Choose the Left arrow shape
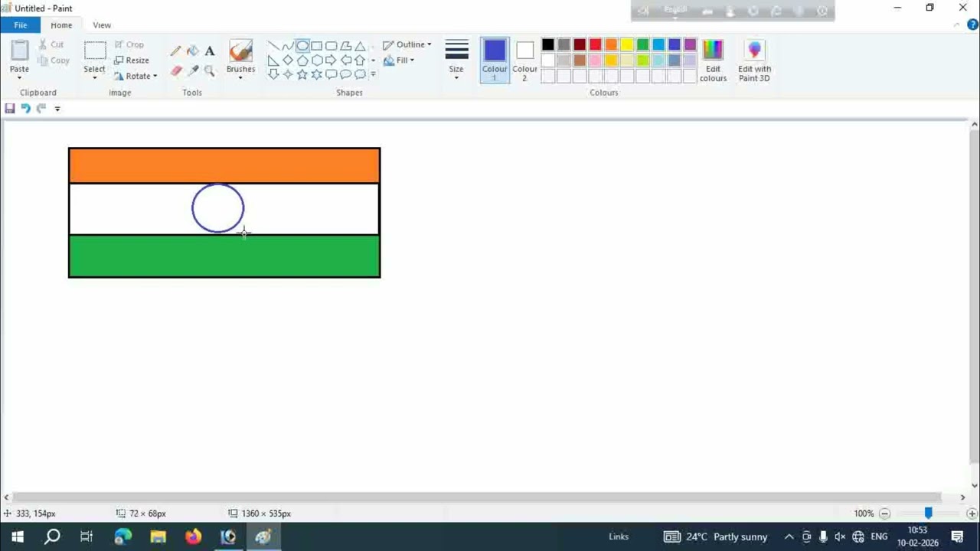The height and width of the screenshot is (551, 980). [345, 60]
